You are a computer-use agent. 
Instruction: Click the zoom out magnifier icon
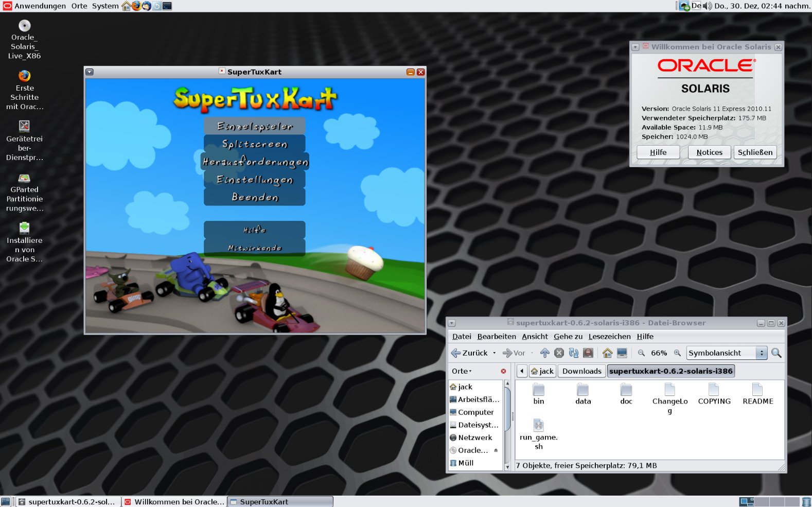click(641, 353)
